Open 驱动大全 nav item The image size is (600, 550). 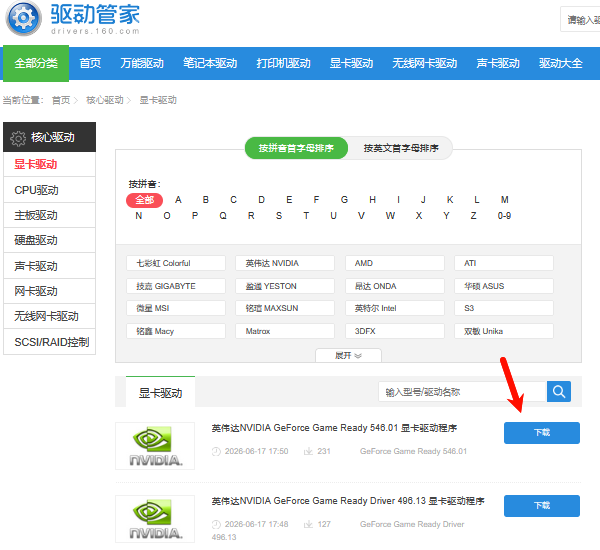click(x=561, y=63)
